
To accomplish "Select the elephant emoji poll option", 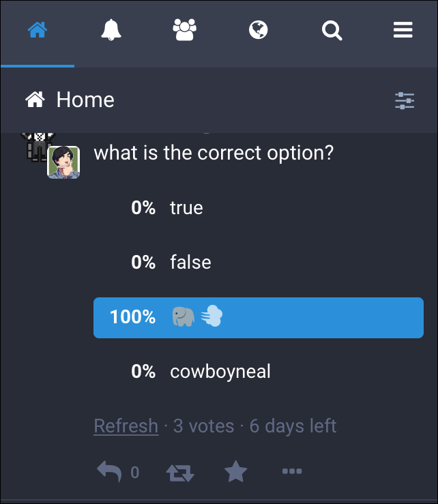I will pos(198,317).
